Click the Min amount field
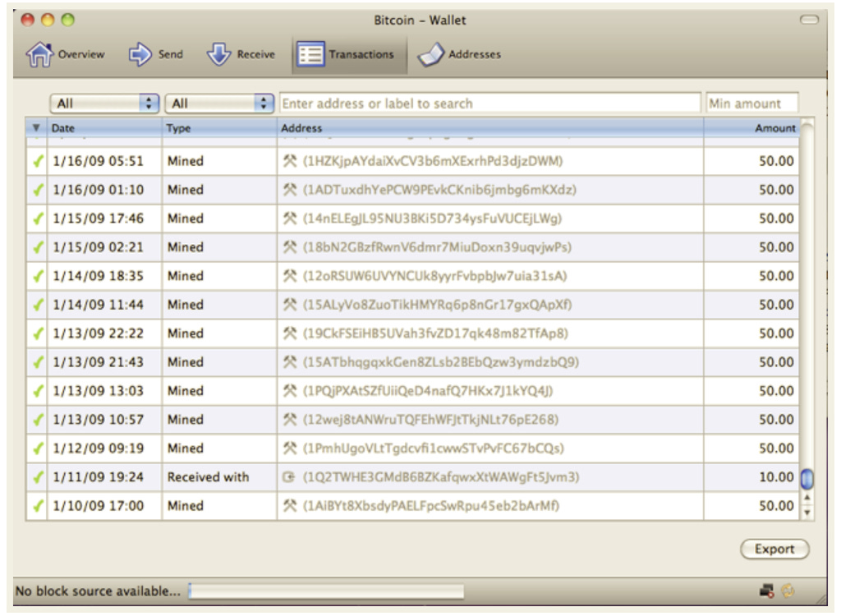This screenshot has height=616, width=841. (x=752, y=103)
